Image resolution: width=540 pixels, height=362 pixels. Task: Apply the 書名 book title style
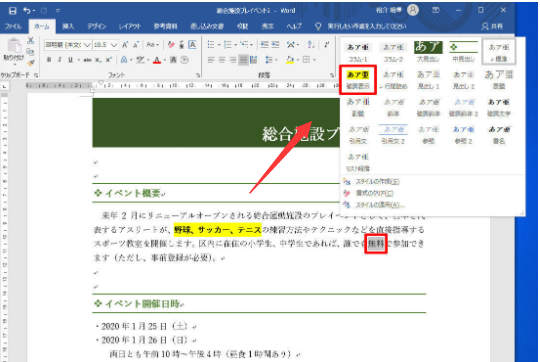(x=499, y=134)
